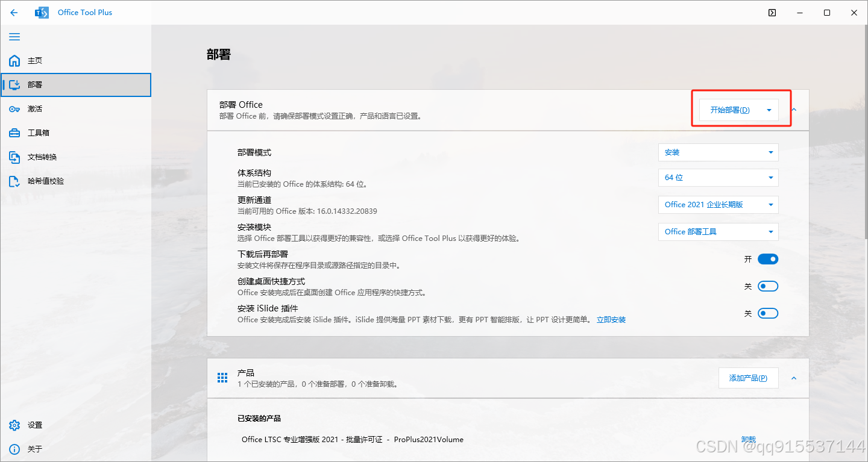The height and width of the screenshot is (462, 868).
Task: Click the 工具箱 toolbox icon
Action: tap(14, 133)
